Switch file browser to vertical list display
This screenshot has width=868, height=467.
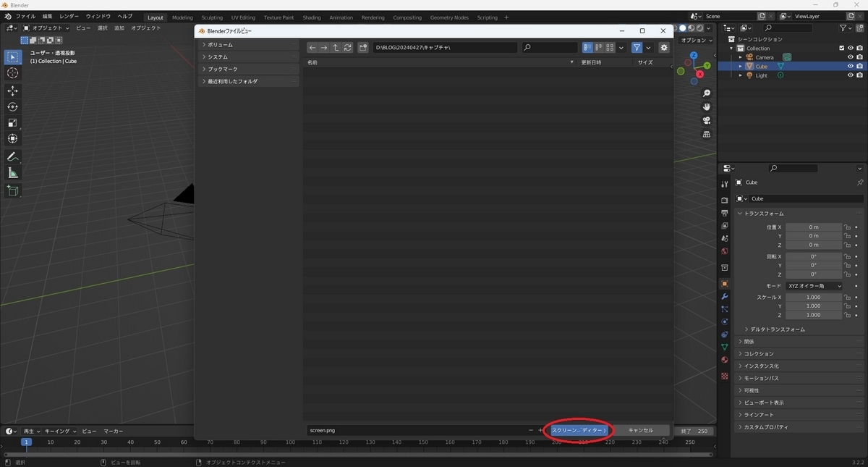pos(587,48)
